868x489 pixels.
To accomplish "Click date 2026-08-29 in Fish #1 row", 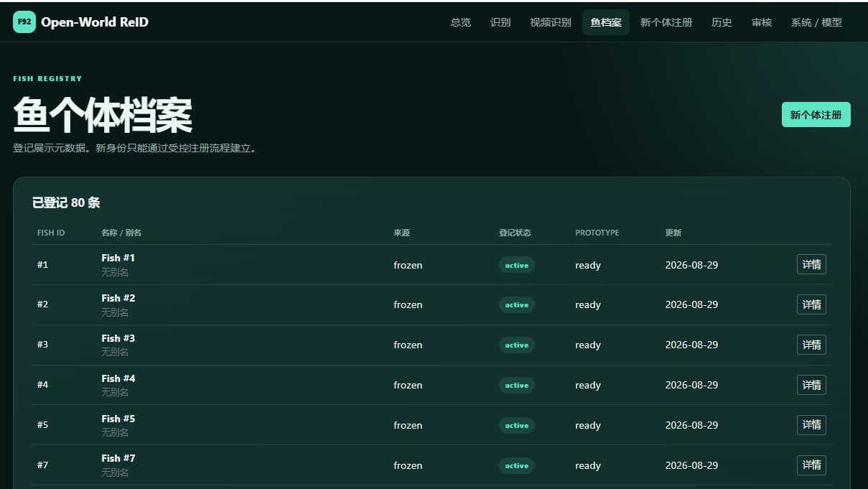I will point(691,265).
